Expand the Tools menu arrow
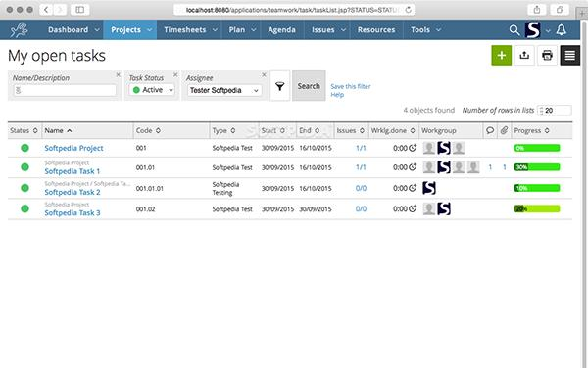 438,30
